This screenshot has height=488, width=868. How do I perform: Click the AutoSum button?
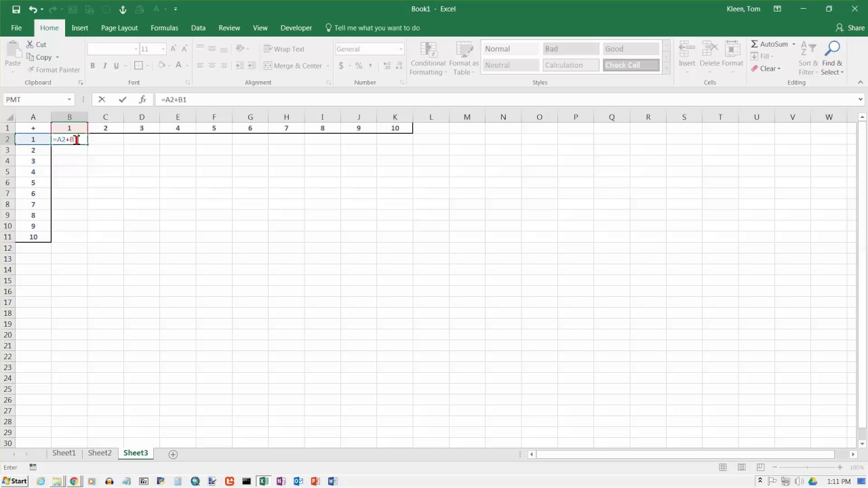point(769,44)
